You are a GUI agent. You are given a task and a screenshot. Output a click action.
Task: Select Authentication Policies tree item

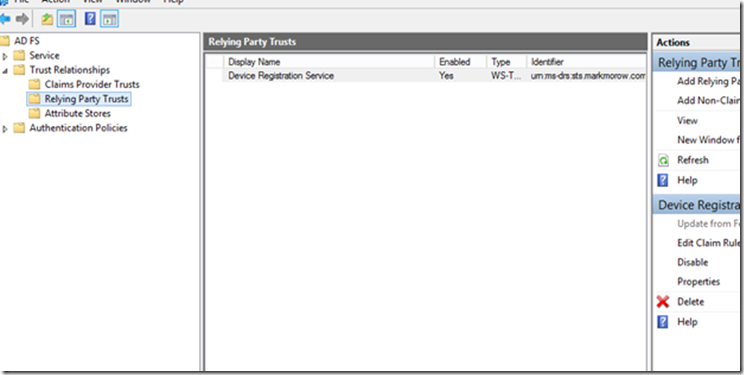click(x=78, y=128)
